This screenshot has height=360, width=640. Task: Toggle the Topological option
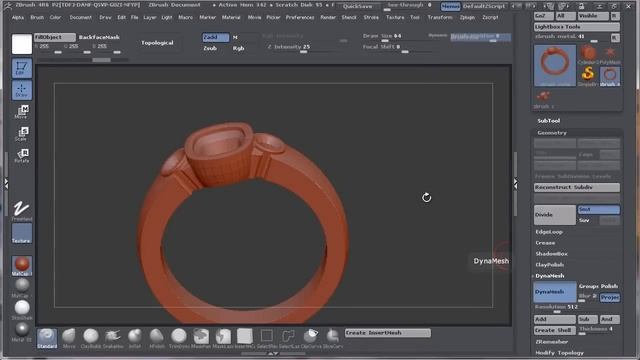pyautogui.click(x=157, y=43)
